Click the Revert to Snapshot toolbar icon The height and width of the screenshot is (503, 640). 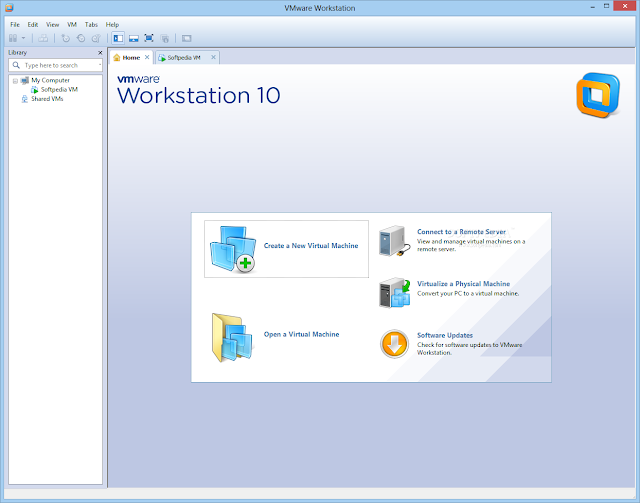(81, 38)
